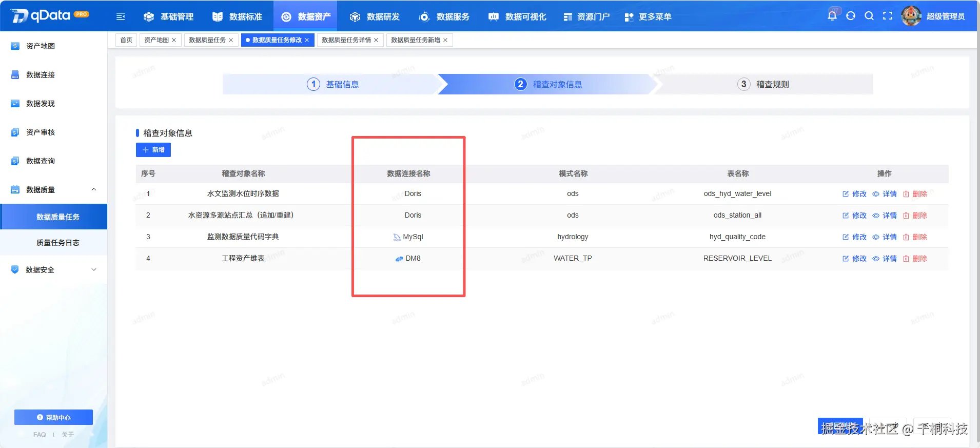Open 数据可视化 menu
This screenshot has width=980, height=448.
tap(517, 16)
